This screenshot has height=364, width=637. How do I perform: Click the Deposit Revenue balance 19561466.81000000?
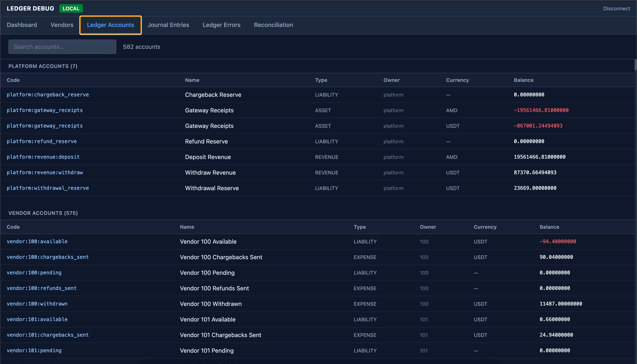click(x=540, y=157)
